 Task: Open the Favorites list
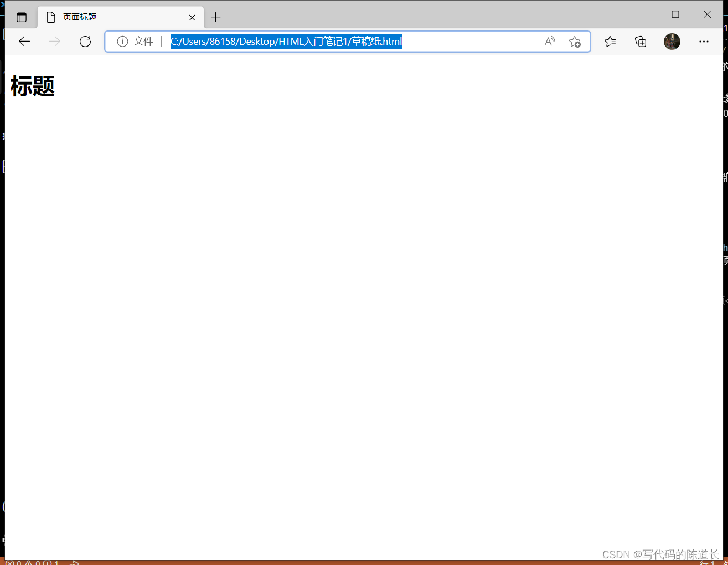(610, 42)
